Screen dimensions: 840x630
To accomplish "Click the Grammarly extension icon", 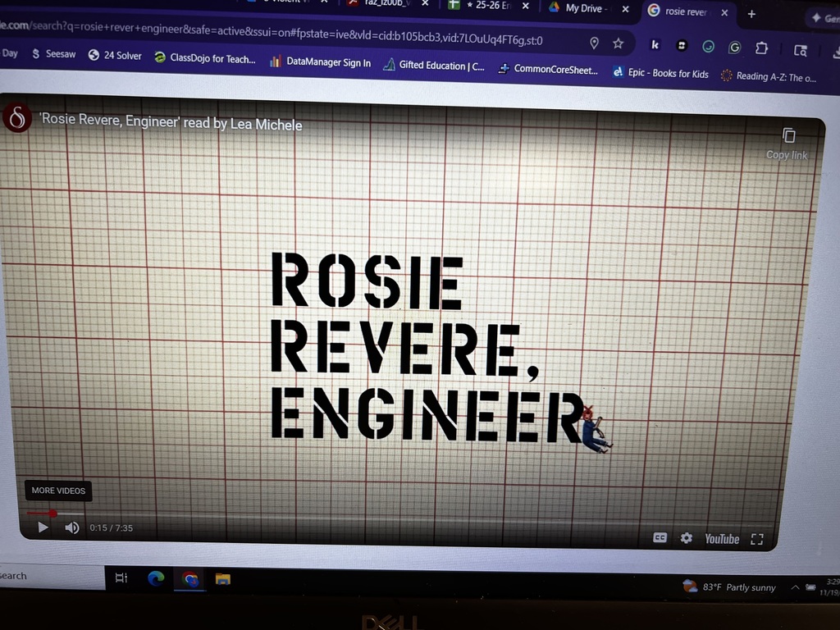I will 707,47.
